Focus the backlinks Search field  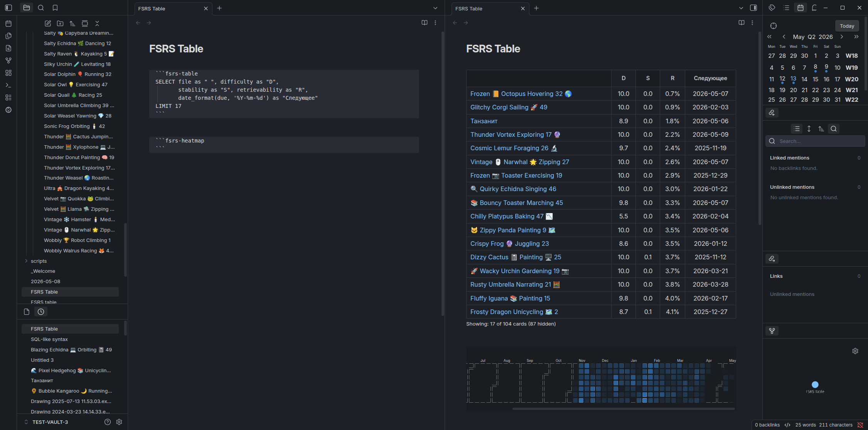[x=815, y=141]
